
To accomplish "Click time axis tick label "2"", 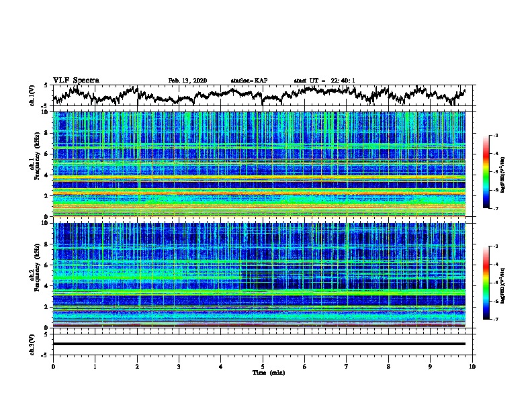I will point(137,367).
